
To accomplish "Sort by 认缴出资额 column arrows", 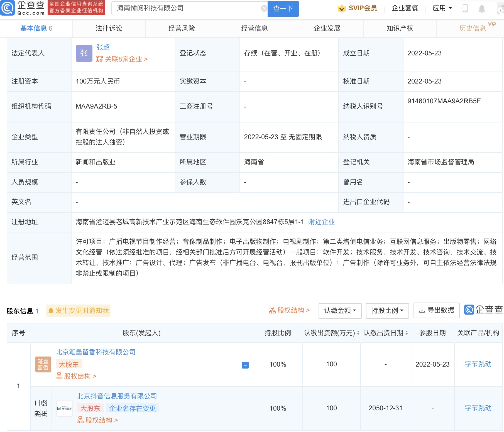I will (x=358, y=333).
